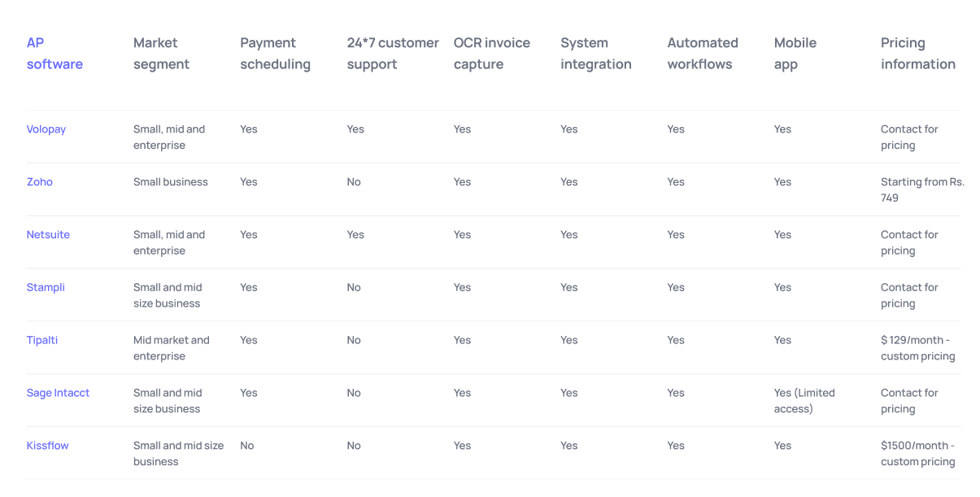Select Netsuite's 'Small, mid and enterprise' cell
This screenshot has width=980, height=497.
tap(169, 243)
